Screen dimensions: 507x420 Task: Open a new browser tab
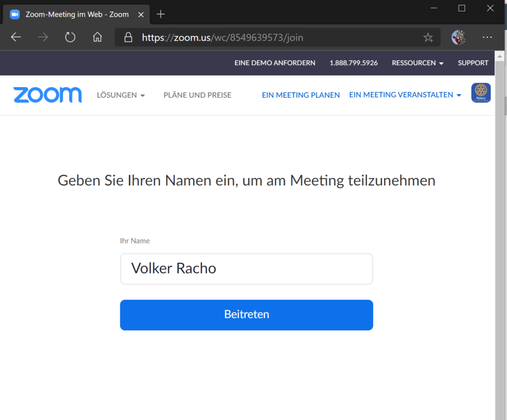tap(160, 14)
